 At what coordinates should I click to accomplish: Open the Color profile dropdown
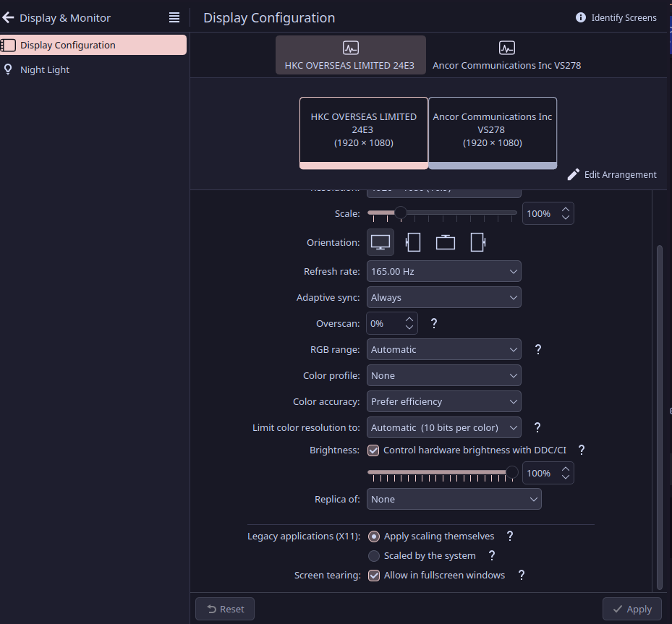444,375
